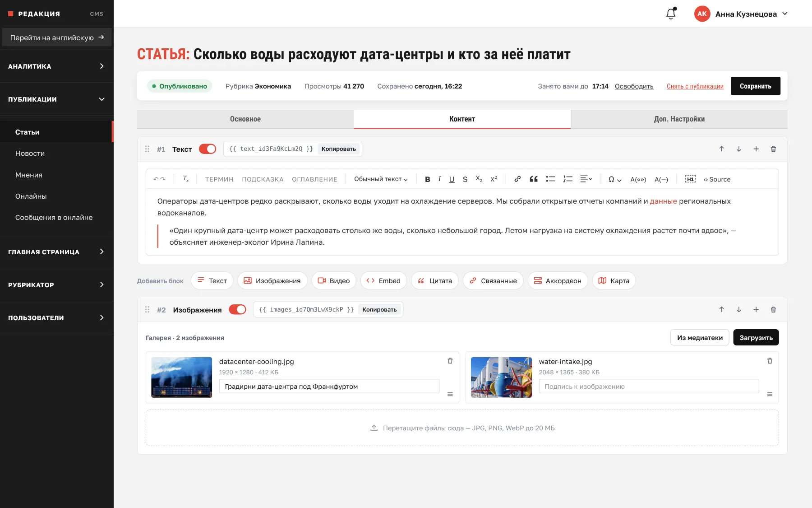Apply italic formatting in editor toolbar

pyautogui.click(x=439, y=179)
